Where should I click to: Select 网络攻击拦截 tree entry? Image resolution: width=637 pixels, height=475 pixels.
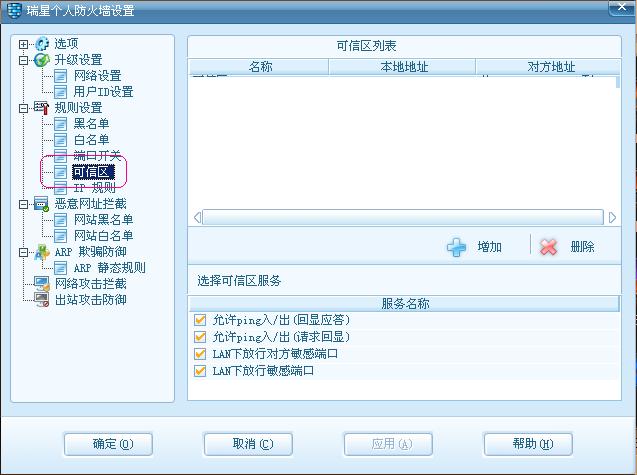[x=91, y=284]
